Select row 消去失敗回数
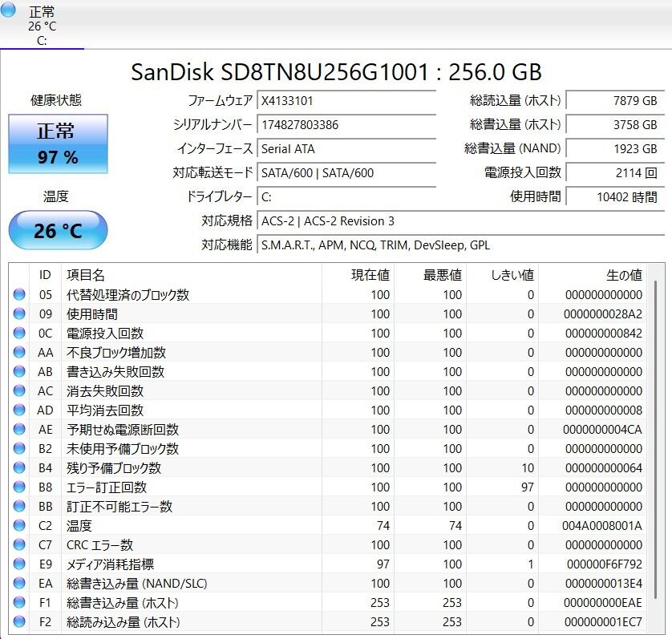Image resolution: width=672 pixels, height=639 pixels. click(329, 390)
